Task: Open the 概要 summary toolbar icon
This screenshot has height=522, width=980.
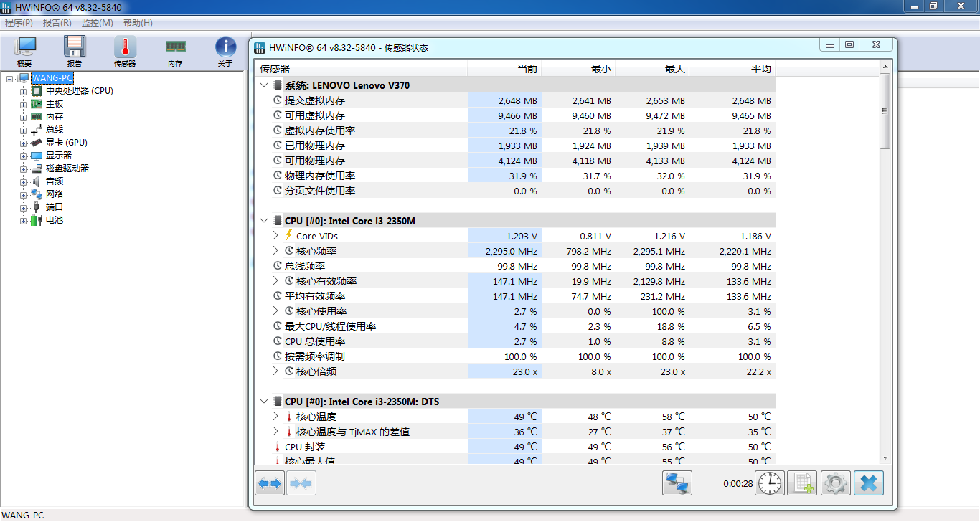Action: point(25,48)
